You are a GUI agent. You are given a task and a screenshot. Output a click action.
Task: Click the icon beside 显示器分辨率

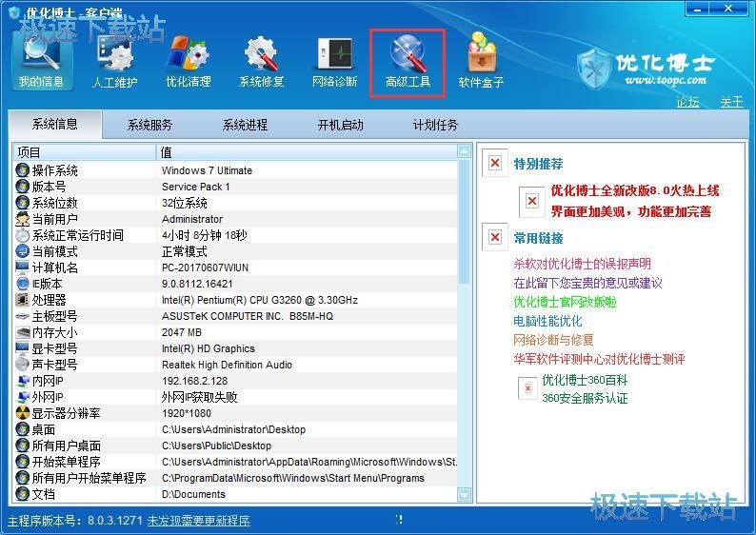[22, 413]
